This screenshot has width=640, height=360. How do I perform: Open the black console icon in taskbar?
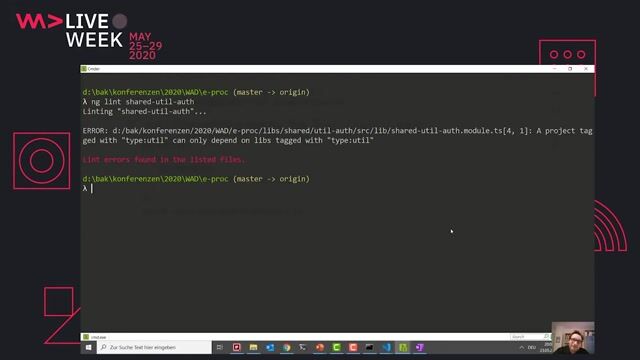[x=369, y=347]
